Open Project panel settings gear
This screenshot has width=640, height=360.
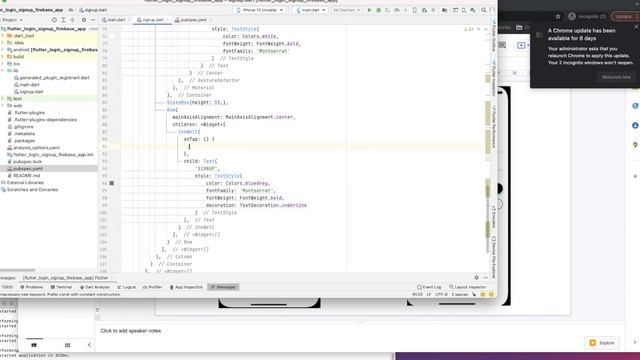84,20
